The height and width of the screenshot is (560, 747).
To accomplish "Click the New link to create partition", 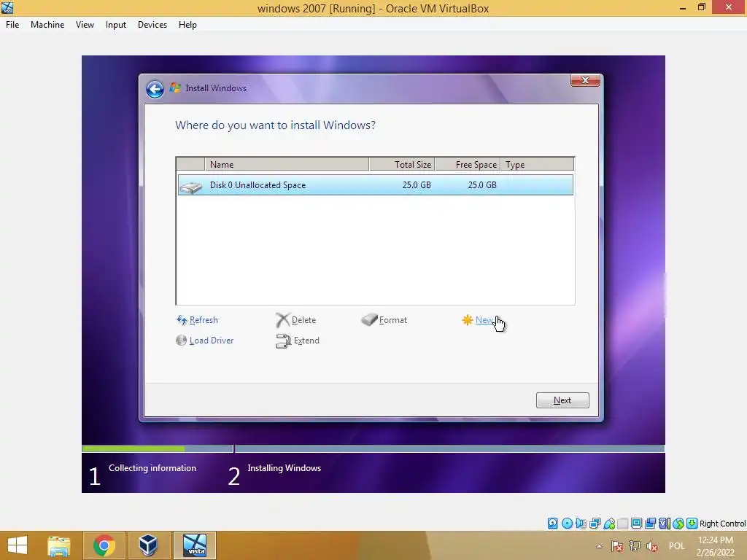I will [484, 320].
